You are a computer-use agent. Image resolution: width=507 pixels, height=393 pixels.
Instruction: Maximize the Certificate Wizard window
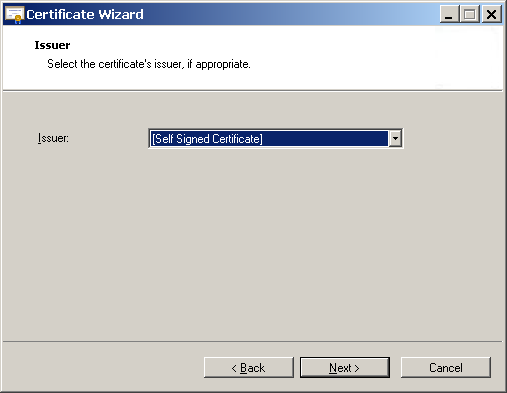pos(470,14)
